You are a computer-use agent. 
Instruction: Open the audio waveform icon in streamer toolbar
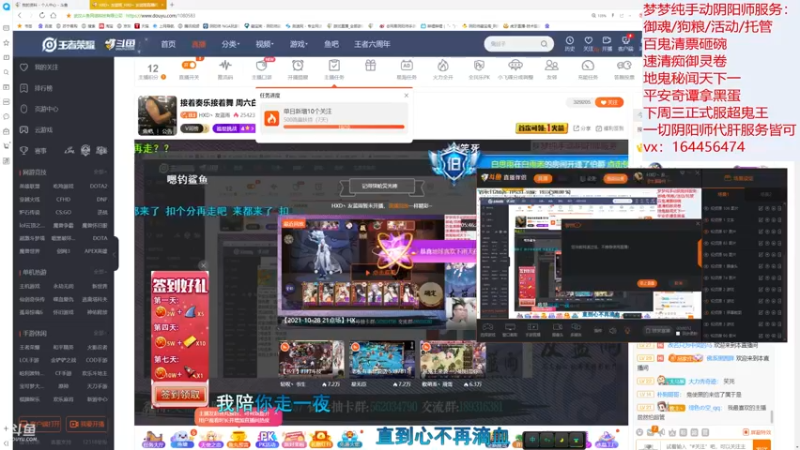(x=225, y=65)
